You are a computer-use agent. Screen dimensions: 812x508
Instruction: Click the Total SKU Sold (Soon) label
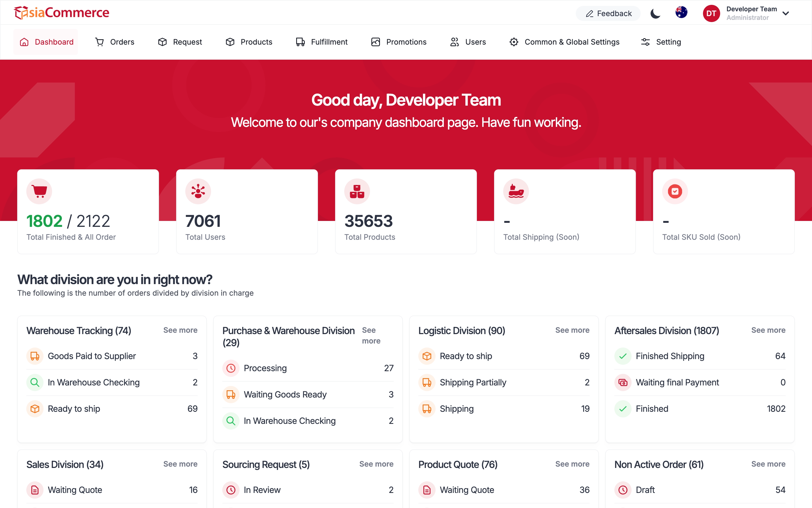pyautogui.click(x=701, y=237)
